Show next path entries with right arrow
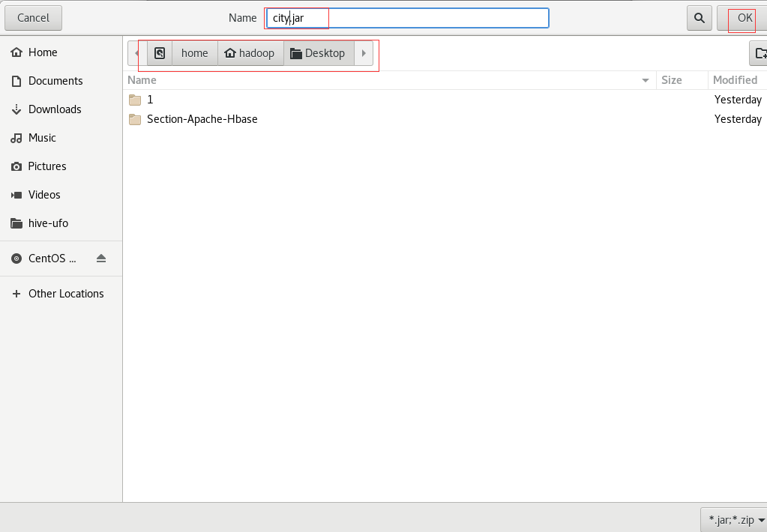The width and height of the screenshot is (767, 532). [x=364, y=52]
